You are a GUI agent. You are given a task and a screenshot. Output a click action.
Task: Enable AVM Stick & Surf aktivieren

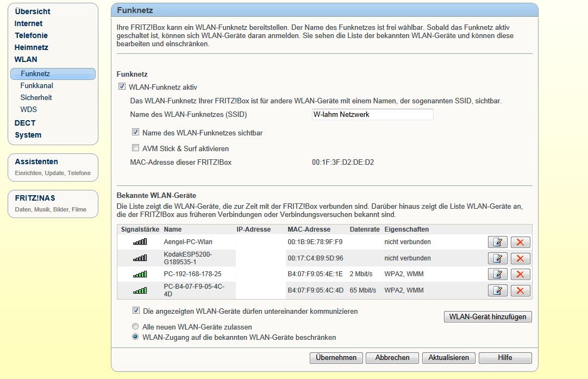(x=135, y=148)
